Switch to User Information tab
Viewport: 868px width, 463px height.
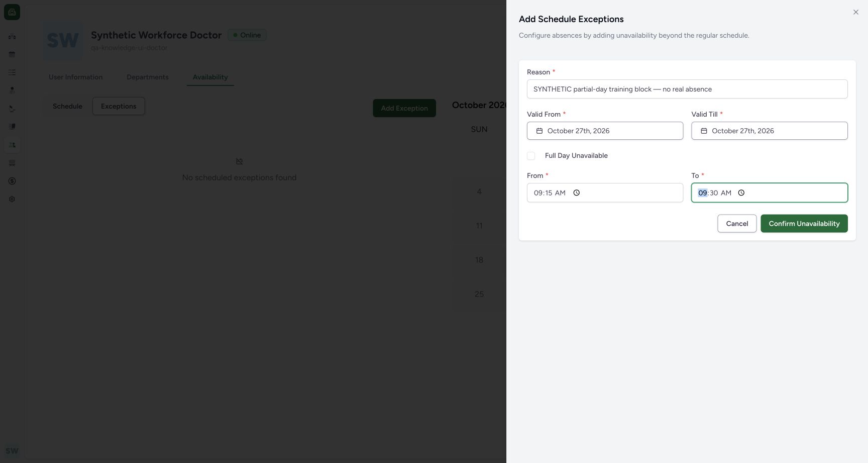(x=76, y=77)
